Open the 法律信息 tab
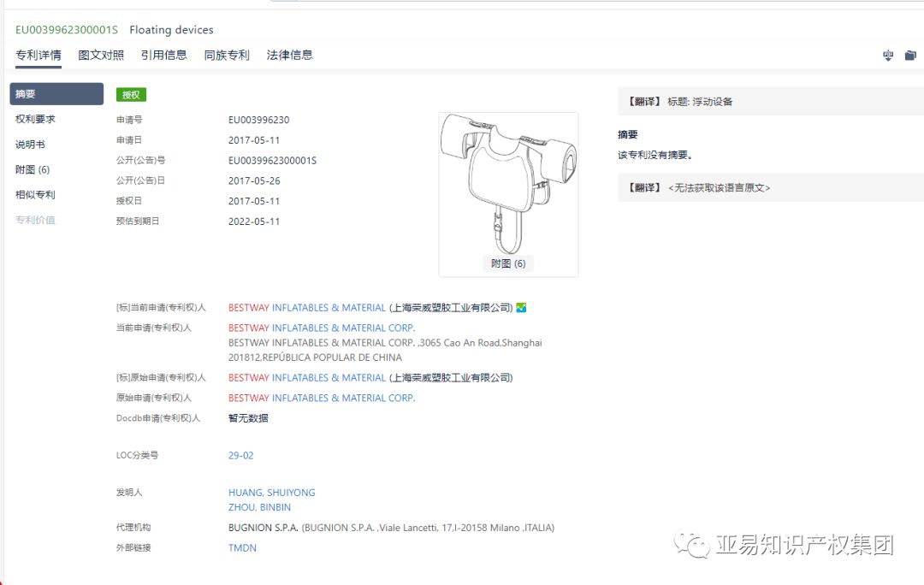Viewport: 924px width, 585px height. click(x=289, y=55)
